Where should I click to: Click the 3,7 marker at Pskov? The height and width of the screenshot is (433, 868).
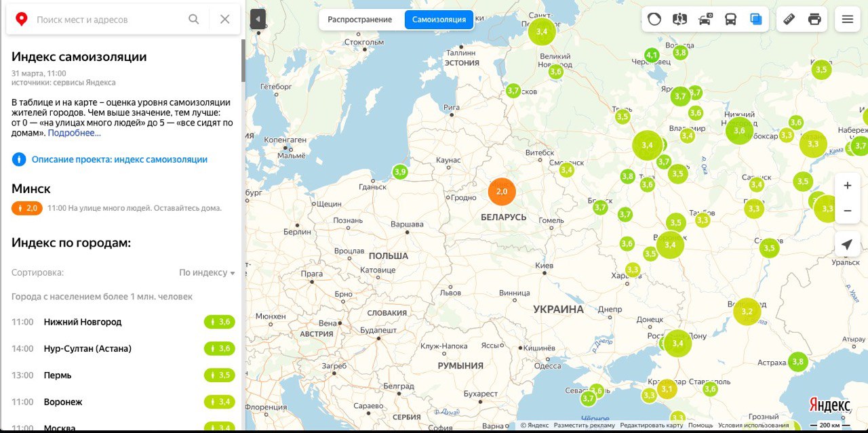513,91
